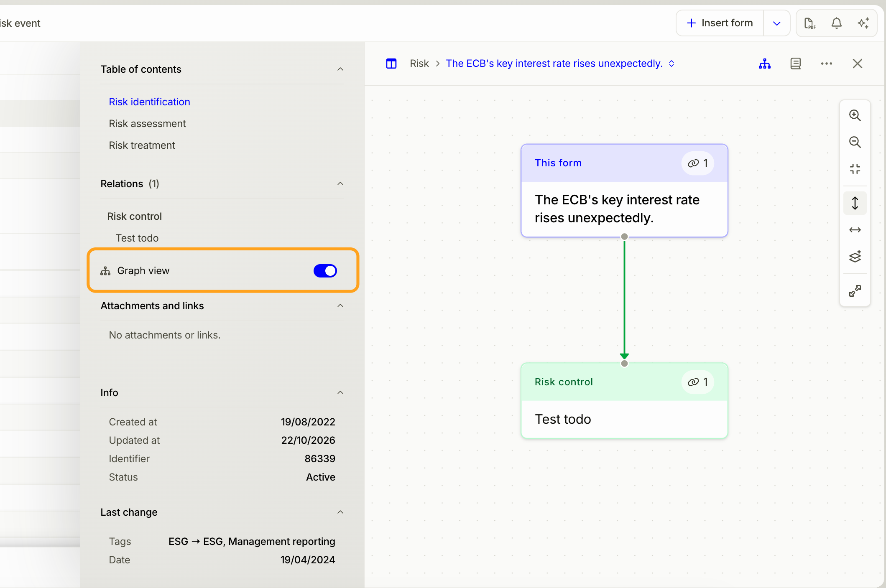886x588 pixels.
Task: Open the document view icon
Action: [x=795, y=64]
